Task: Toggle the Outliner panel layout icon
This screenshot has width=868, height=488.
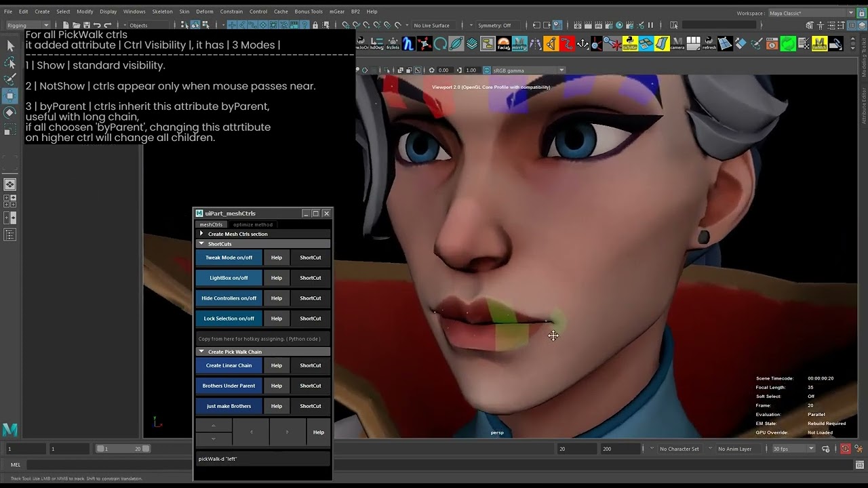Action: pos(10,235)
